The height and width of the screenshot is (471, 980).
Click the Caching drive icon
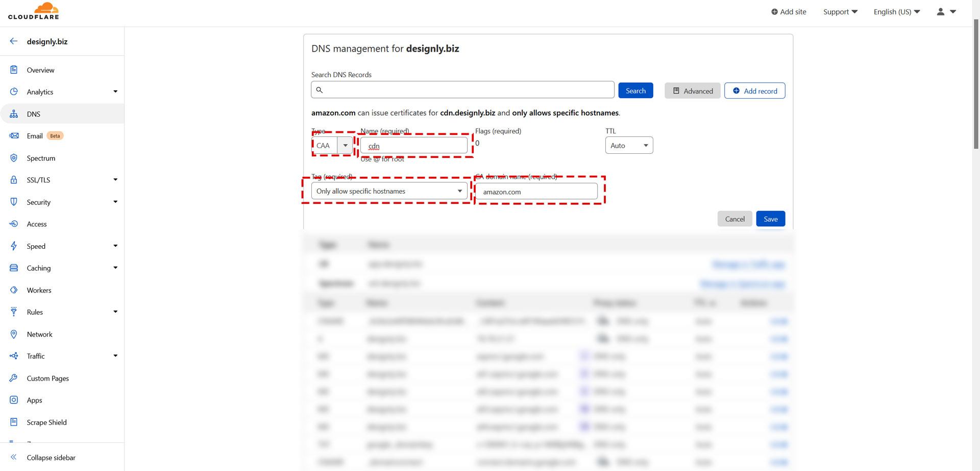(x=14, y=268)
